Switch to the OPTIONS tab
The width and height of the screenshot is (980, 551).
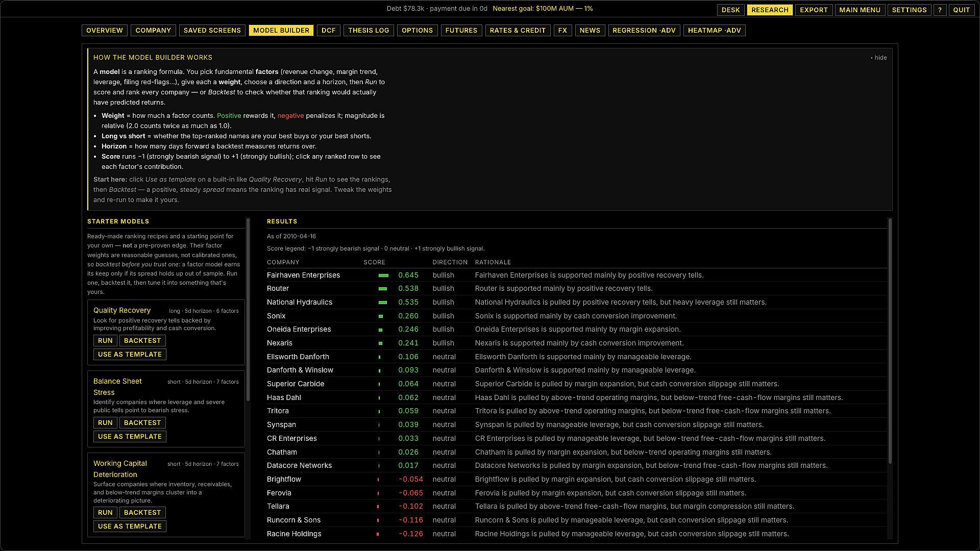[417, 31]
